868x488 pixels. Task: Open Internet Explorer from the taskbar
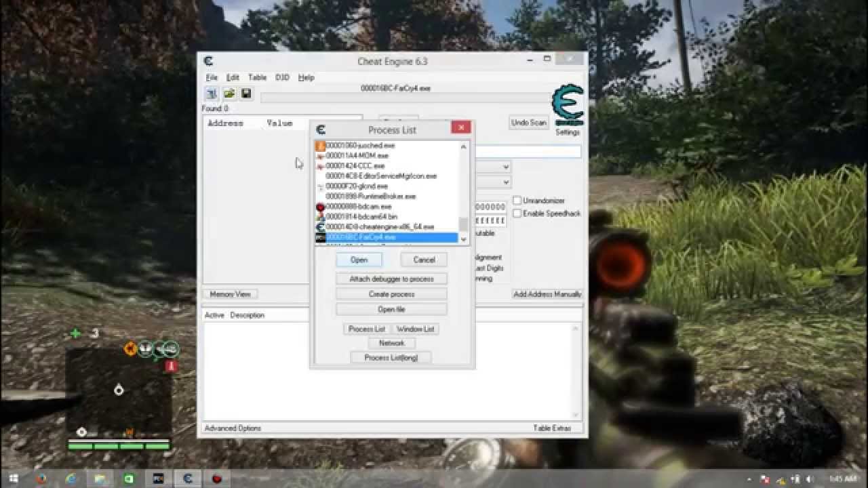[x=71, y=479]
